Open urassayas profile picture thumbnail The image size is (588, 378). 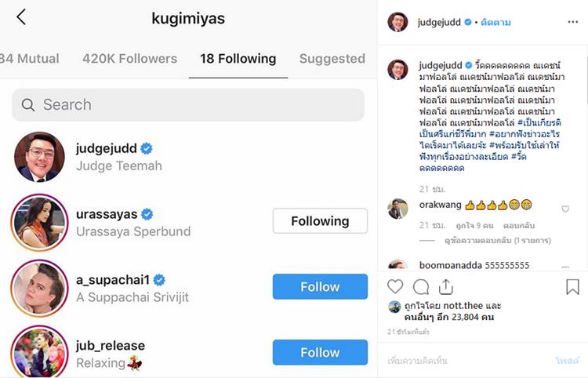[x=38, y=222]
